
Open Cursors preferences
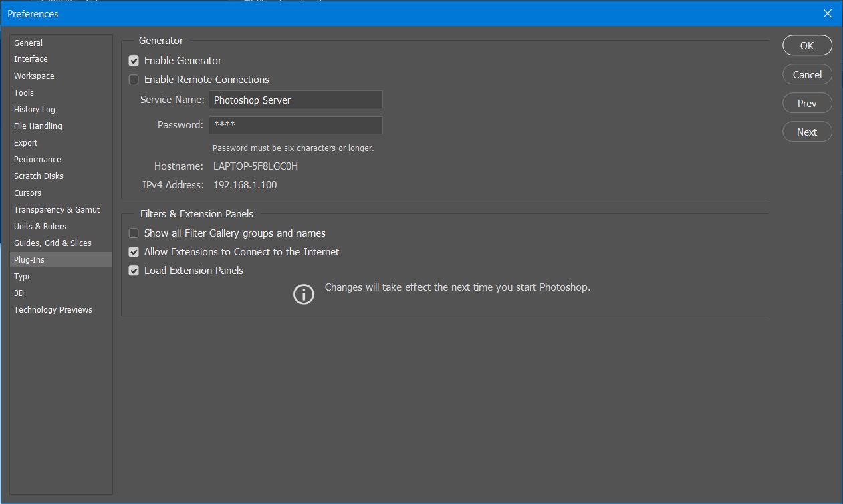click(61, 193)
